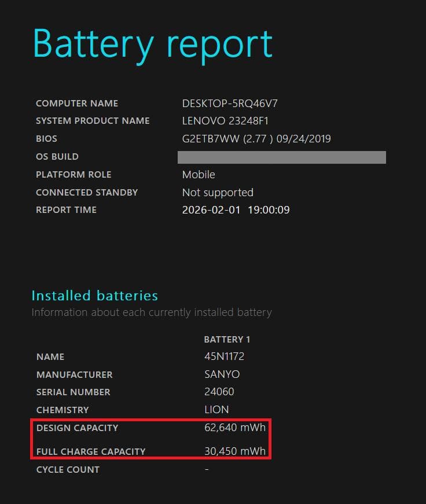The image size is (426, 504).
Task: Click the 62,640 mWh design capacity value
Action: click(234, 428)
